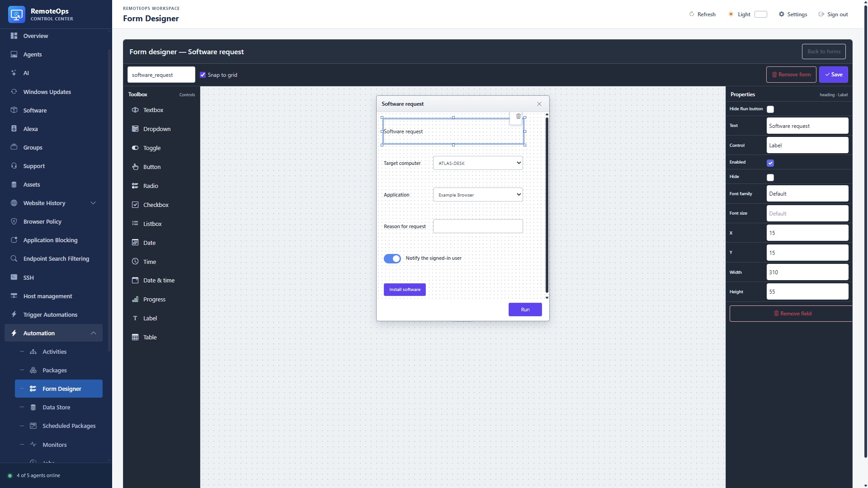Open the Font family field

807,194
